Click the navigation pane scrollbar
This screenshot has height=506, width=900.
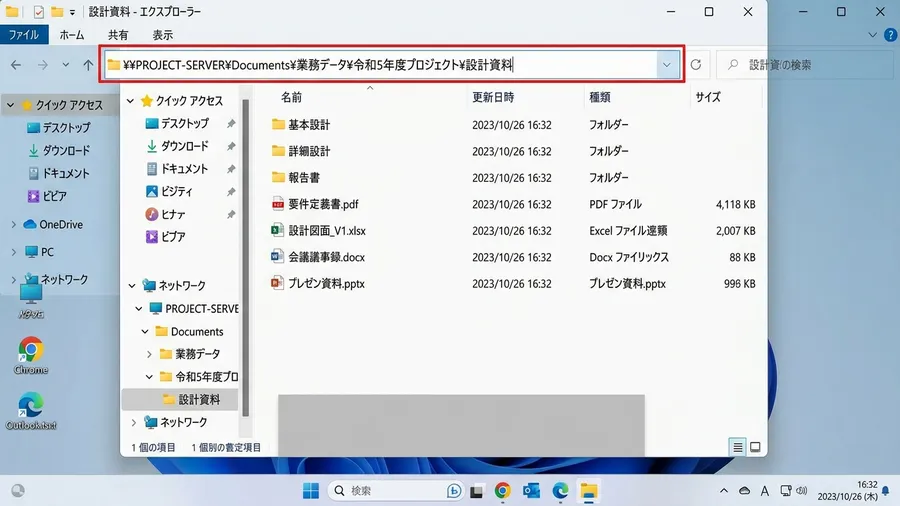coord(246,257)
